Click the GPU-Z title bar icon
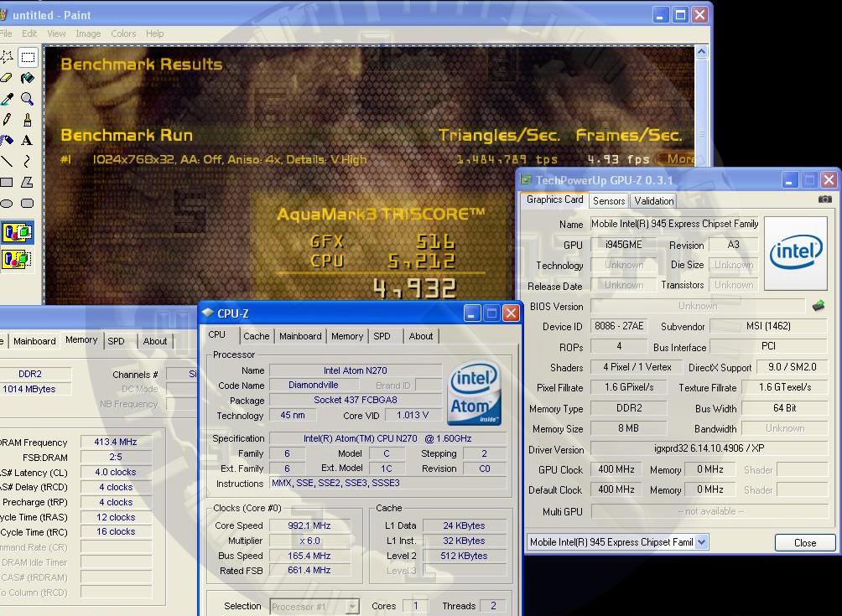The image size is (842, 616). 526,179
